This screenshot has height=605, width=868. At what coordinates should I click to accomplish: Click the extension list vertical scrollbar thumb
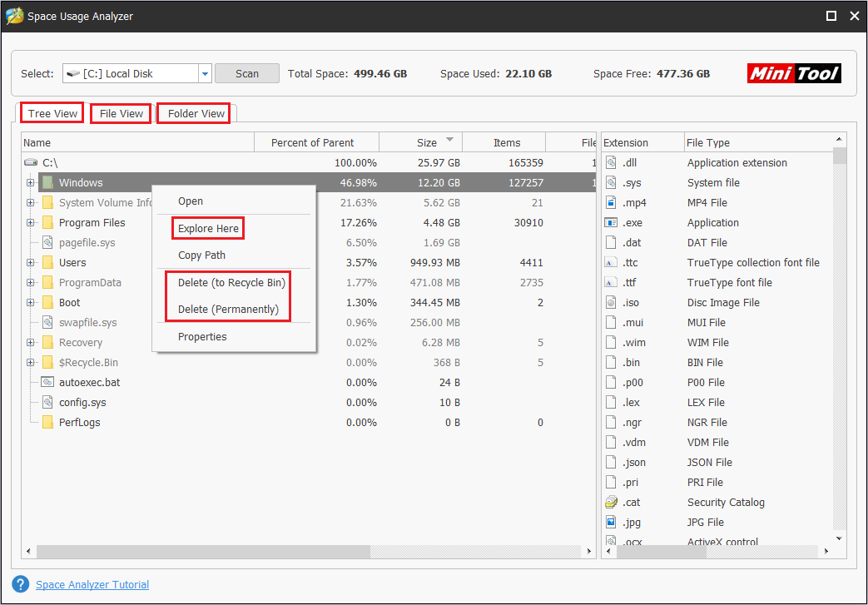click(x=839, y=156)
